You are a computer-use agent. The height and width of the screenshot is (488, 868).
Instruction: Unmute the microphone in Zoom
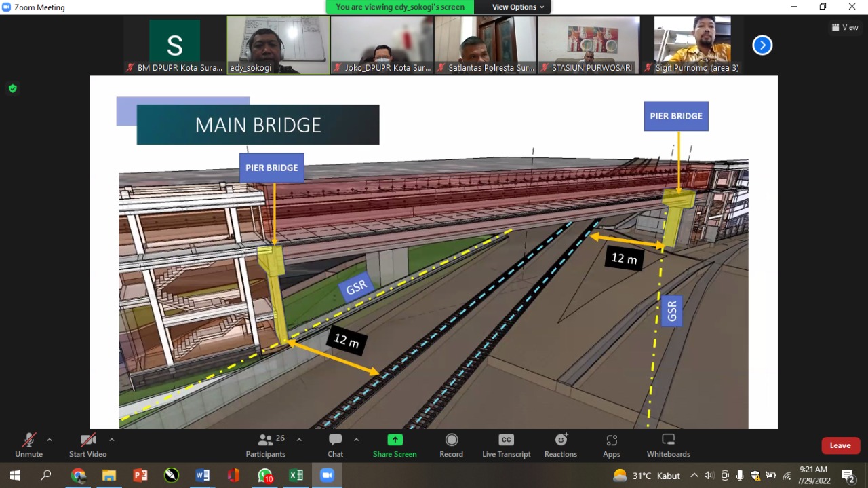click(x=28, y=445)
